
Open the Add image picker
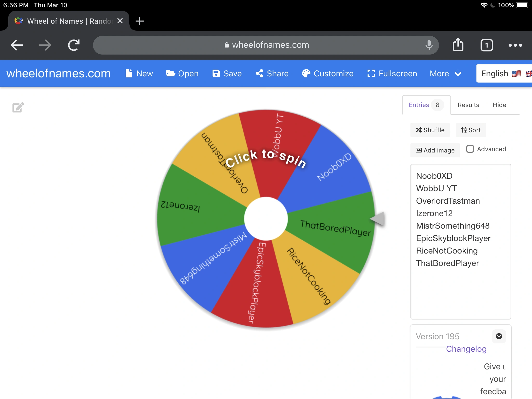[435, 150]
